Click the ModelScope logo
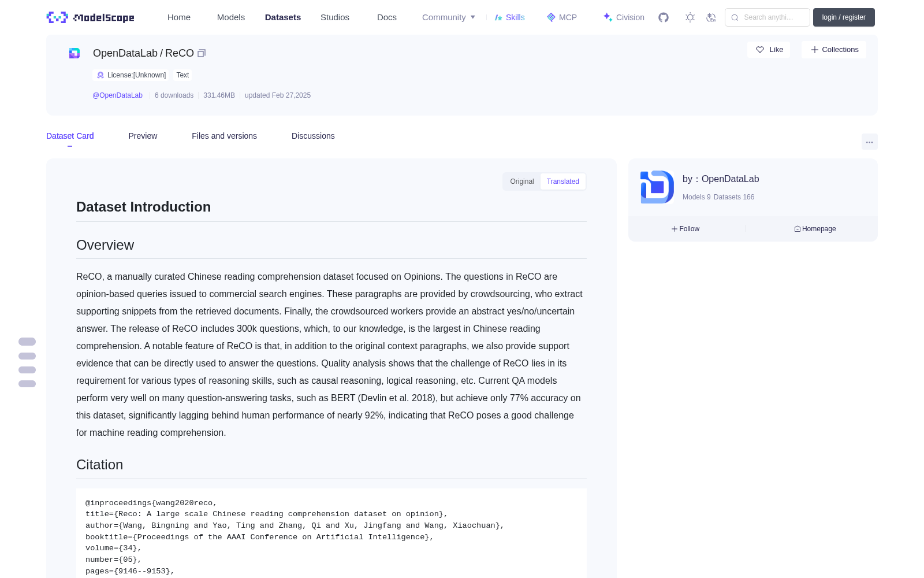 pos(91,17)
